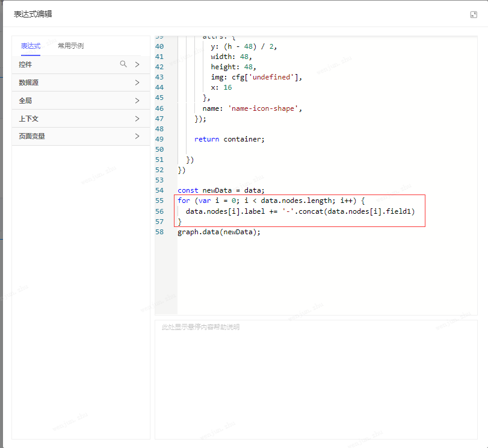This screenshot has width=488, height=448.
Task: Select the 页面变量 list item label
Action: [32, 136]
